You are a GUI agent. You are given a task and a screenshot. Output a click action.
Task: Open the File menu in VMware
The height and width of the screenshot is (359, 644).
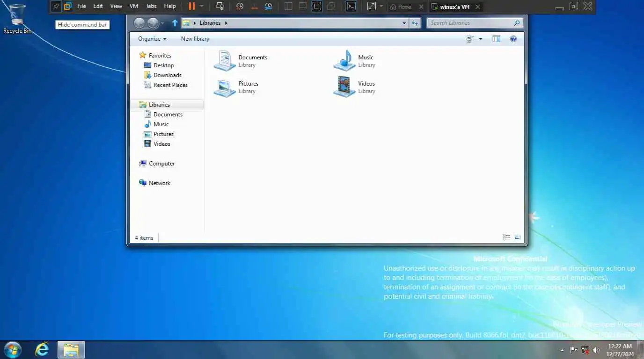(81, 7)
